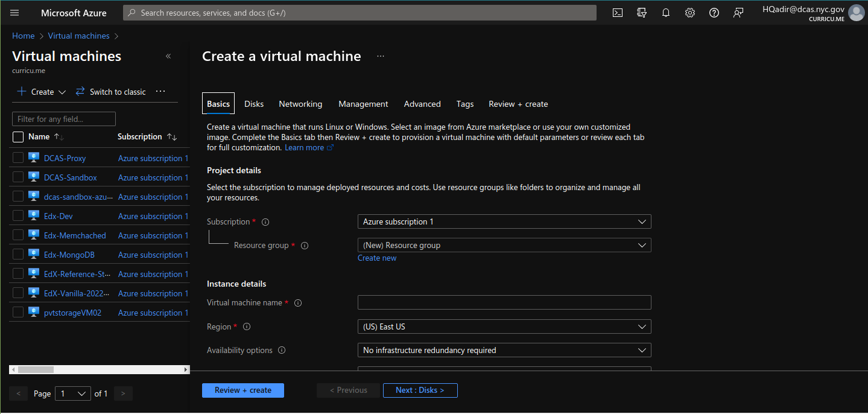868x414 pixels.
Task: Sort the list by the Subscription column arrows
Action: click(x=172, y=137)
